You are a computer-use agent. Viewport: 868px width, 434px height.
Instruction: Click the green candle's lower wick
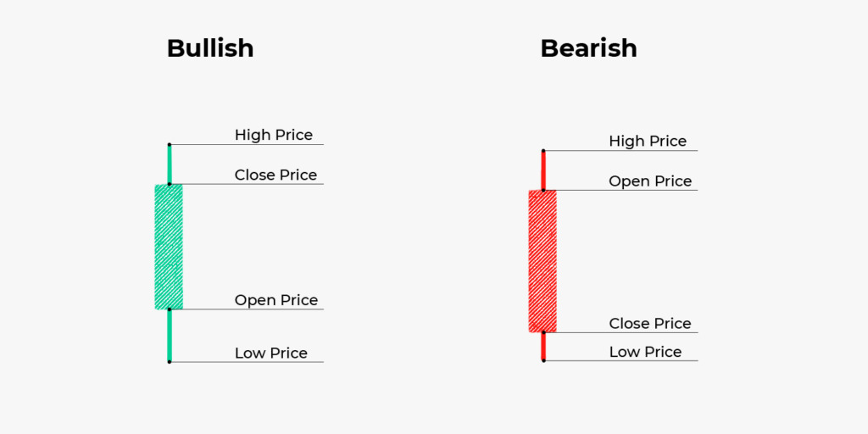(170, 335)
